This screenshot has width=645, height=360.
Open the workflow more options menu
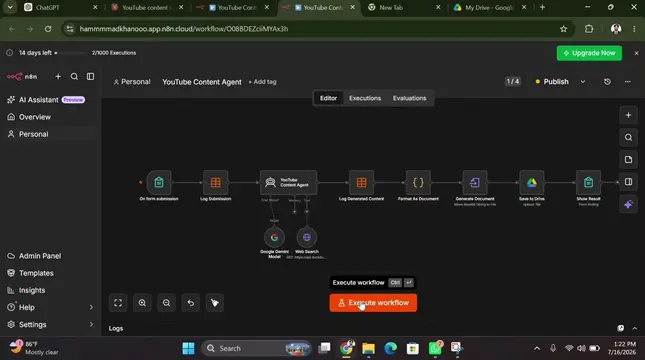coord(627,81)
